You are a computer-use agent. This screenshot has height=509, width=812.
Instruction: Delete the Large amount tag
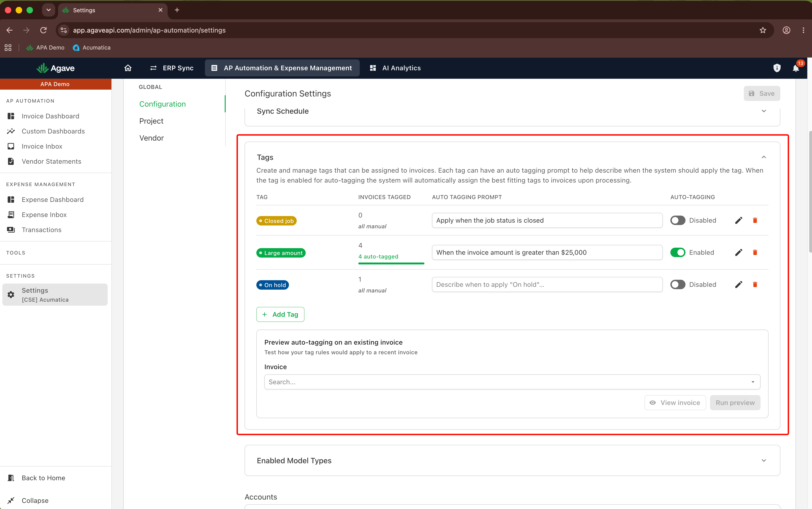pyautogui.click(x=755, y=252)
